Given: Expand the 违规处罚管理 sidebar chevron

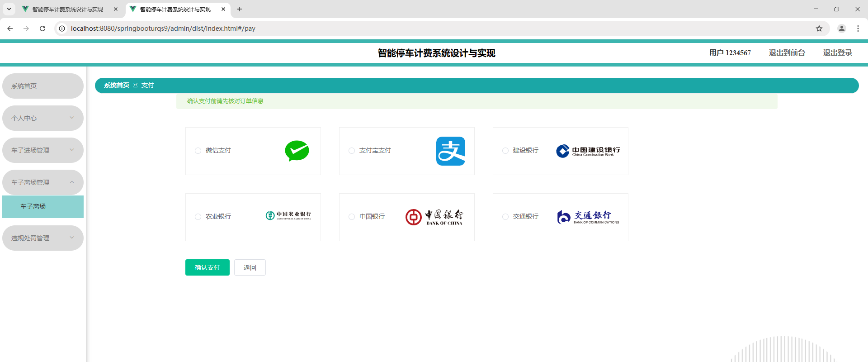Looking at the screenshot, I should click(x=72, y=238).
